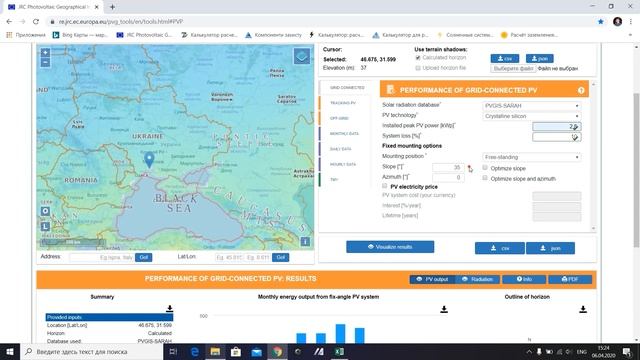Open a new browser tab

tap(112, 7)
